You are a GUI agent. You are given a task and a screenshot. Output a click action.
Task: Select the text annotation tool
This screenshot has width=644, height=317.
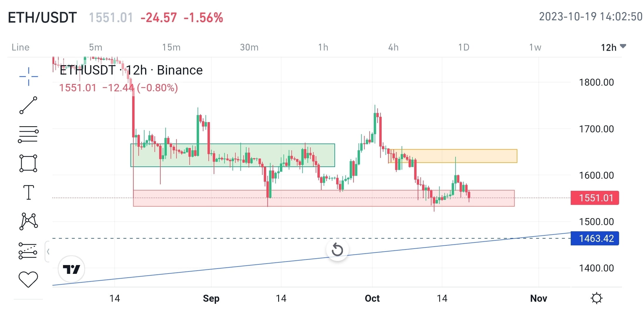coord(28,192)
